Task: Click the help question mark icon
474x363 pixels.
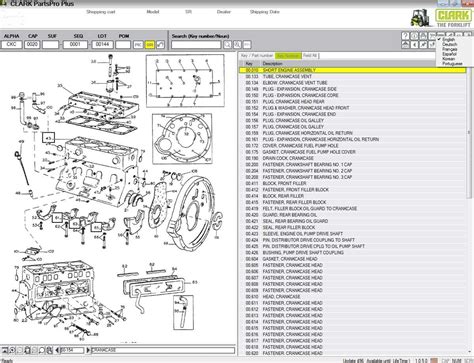Action: point(405,36)
